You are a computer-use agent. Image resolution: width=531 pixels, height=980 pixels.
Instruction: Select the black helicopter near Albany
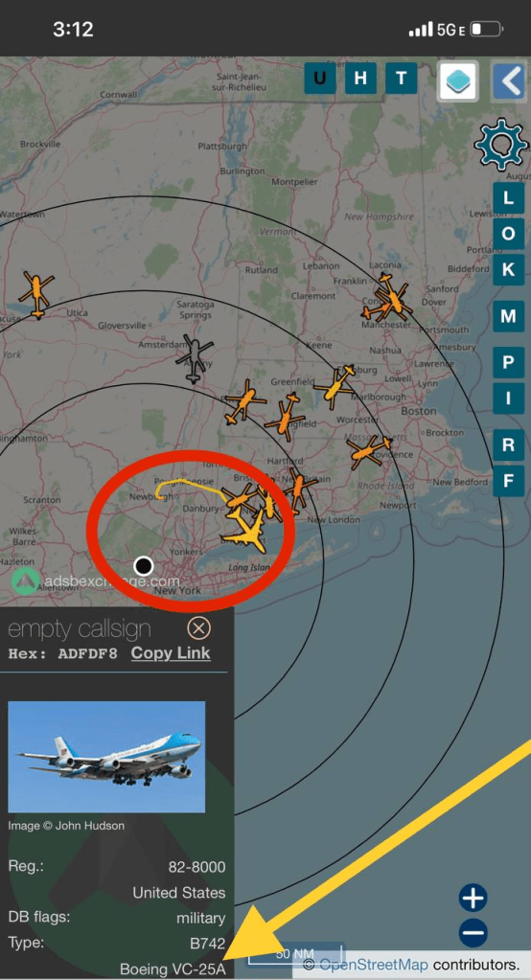(196, 358)
